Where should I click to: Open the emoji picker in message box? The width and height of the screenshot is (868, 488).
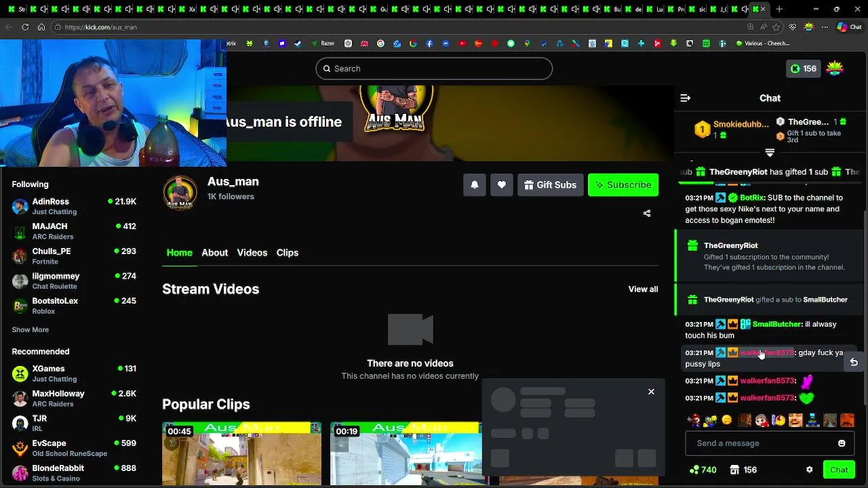point(842,443)
